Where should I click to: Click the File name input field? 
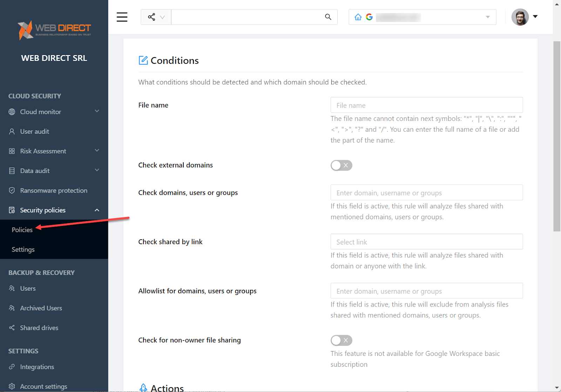426,105
